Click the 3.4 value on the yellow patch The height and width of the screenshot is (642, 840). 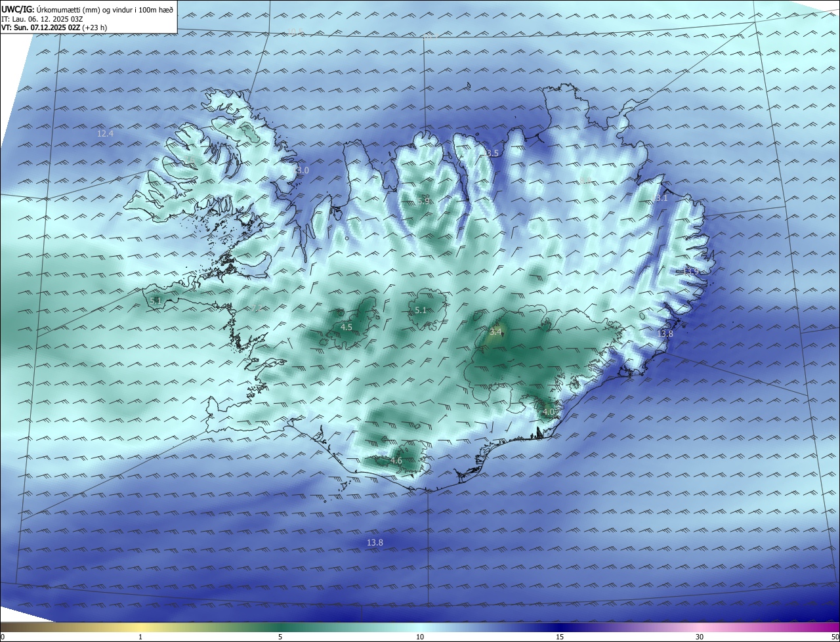pos(495,333)
